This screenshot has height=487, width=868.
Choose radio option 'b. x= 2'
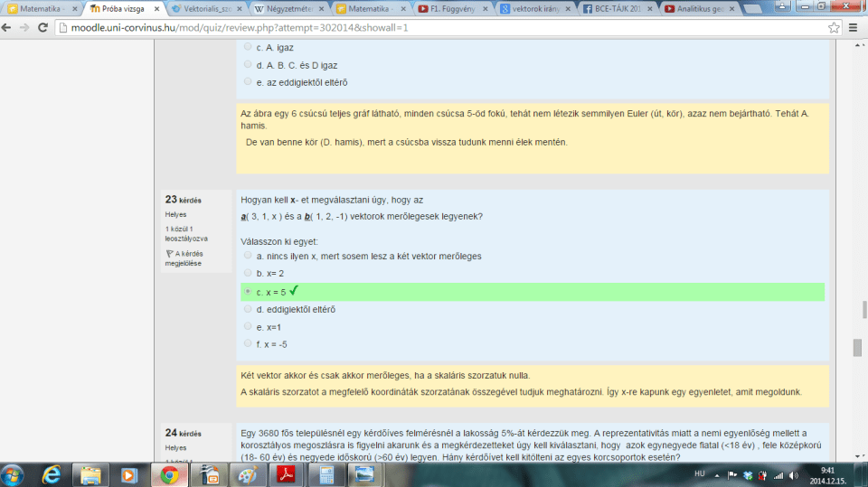click(248, 273)
